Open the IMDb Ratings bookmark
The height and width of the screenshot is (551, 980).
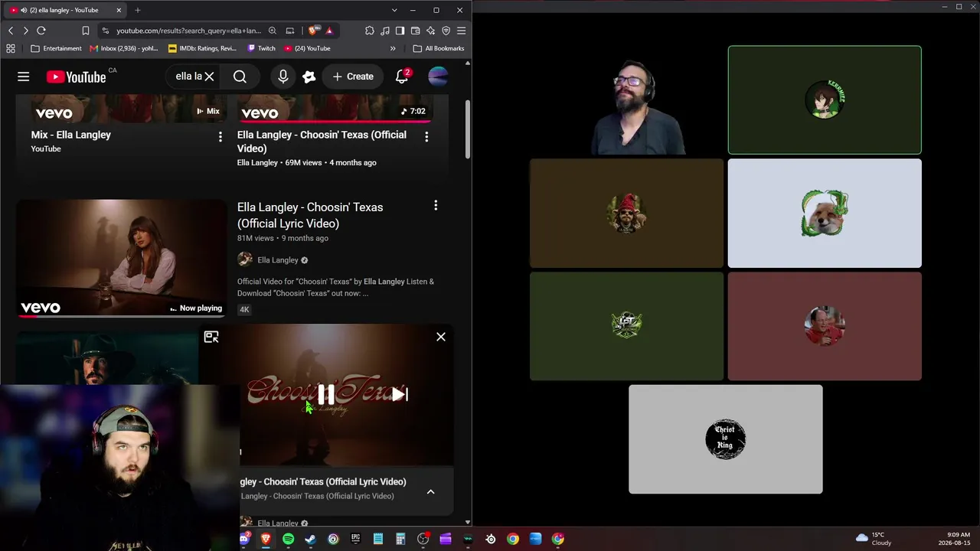click(202, 48)
